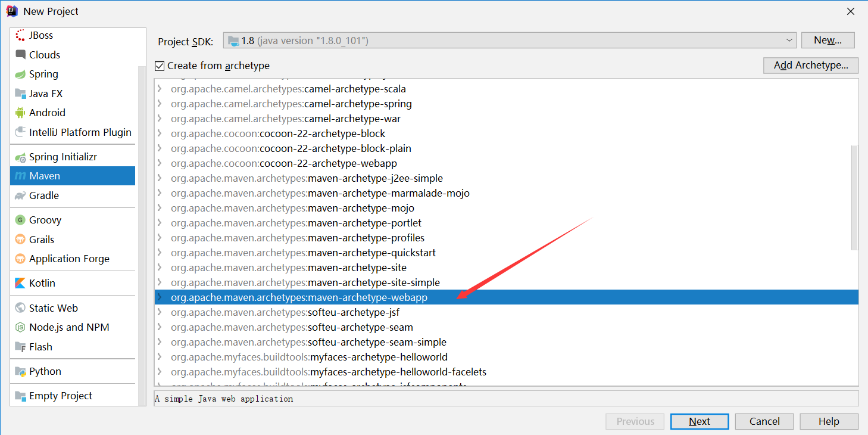The width and height of the screenshot is (868, 435).
Task: Click the New... SDK button
Action: (828, 40)
